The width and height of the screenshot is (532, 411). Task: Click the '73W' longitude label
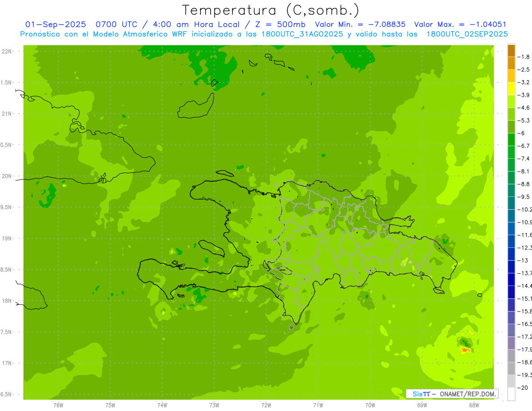(214, 405)
